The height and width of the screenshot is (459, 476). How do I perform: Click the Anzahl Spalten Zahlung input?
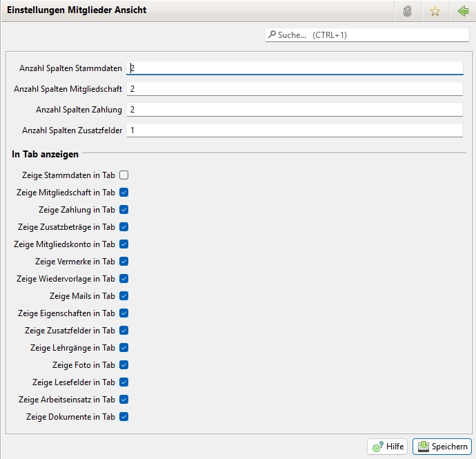tap(295, 110)
